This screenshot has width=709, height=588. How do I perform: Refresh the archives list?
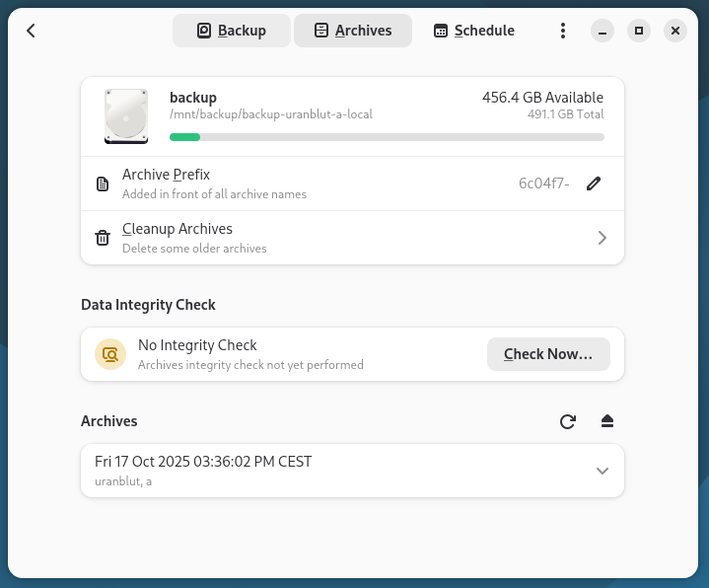coord(568,422)
